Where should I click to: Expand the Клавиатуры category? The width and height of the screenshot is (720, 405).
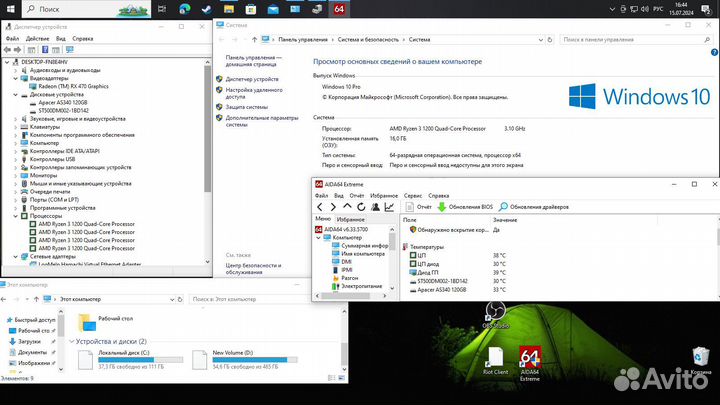16,127
